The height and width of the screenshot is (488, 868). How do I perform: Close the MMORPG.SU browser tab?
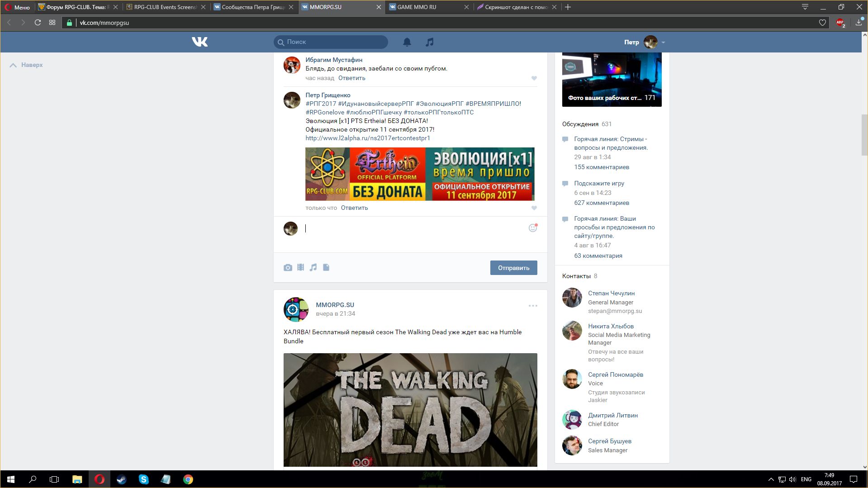(x=379, y=7)
